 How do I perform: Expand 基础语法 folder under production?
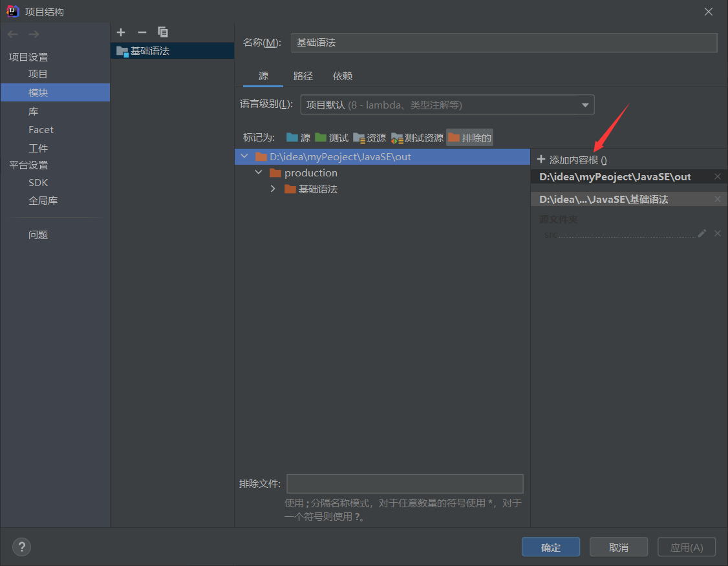point(273,189)
